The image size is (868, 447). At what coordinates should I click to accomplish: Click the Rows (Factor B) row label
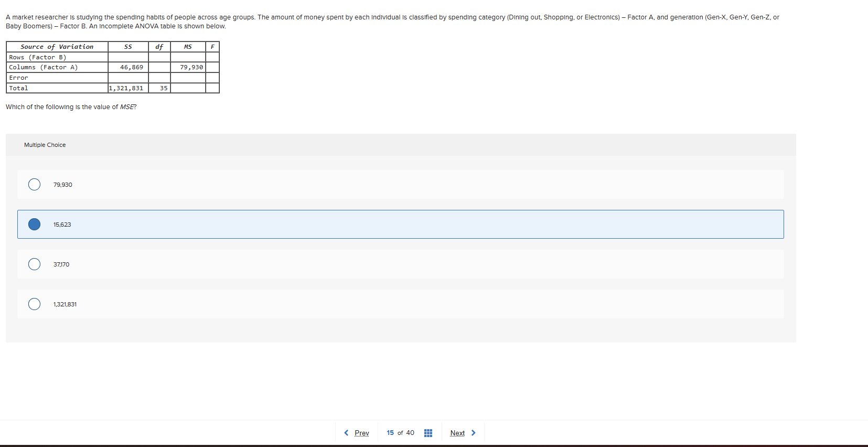pyautogui.click(x=57, y=57)
